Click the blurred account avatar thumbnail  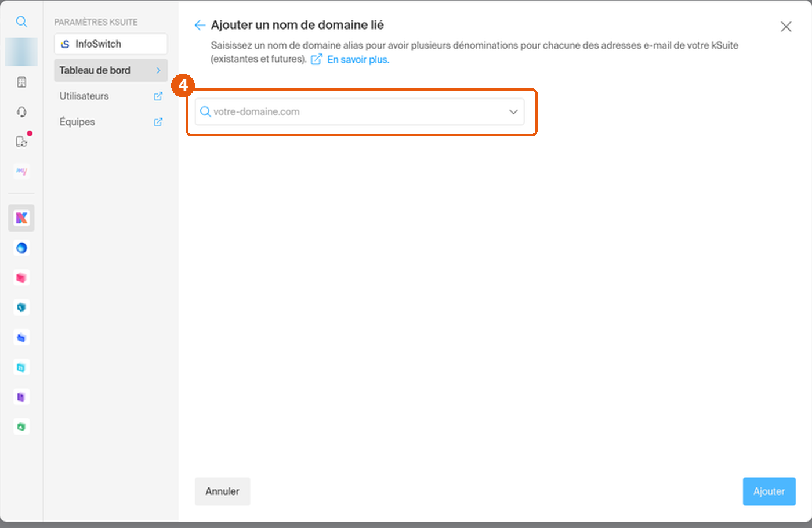click(x=21, y=52)
